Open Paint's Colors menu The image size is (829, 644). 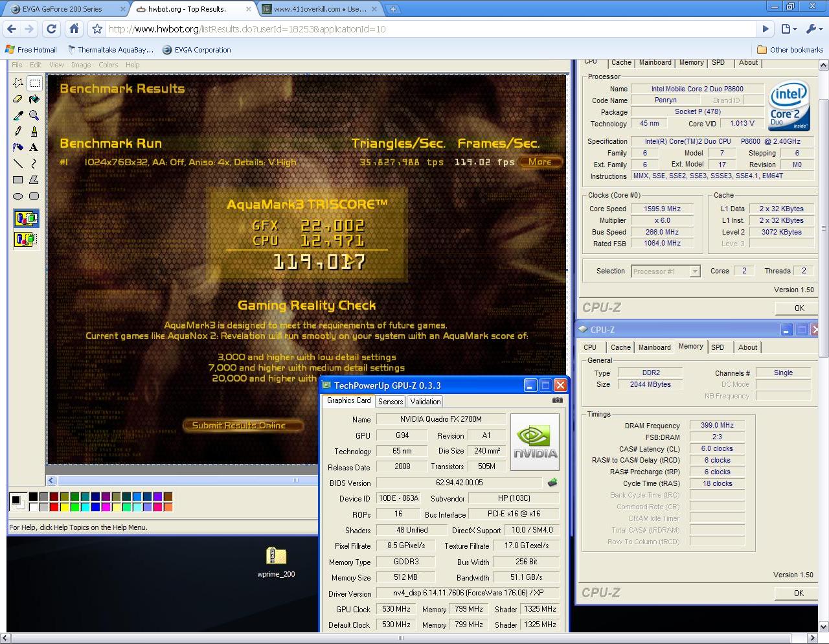point(108,65)
